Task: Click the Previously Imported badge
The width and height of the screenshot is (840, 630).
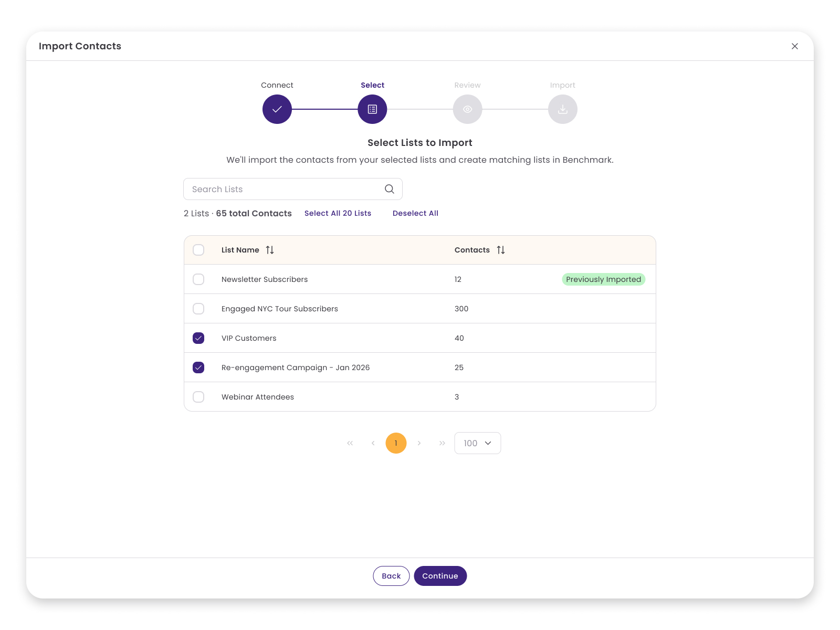Action: pyautogui.click(x=604, y=279)
